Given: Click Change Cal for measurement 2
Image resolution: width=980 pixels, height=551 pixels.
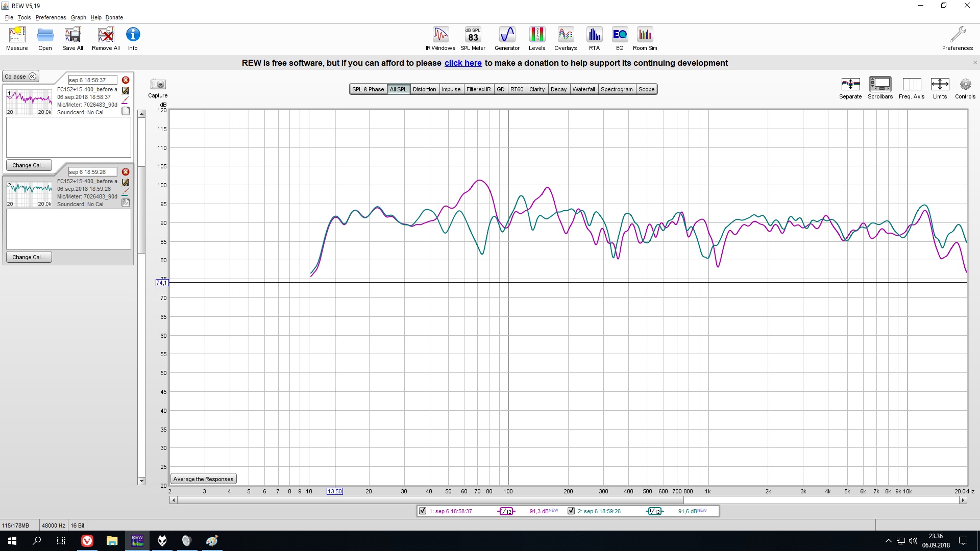Looking at the screenshot, I should [29, 257].
